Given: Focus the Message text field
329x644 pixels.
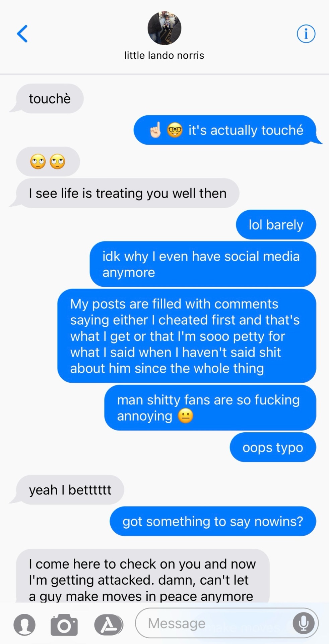Looking at the screenshot, I should click(x=227, y=623).
